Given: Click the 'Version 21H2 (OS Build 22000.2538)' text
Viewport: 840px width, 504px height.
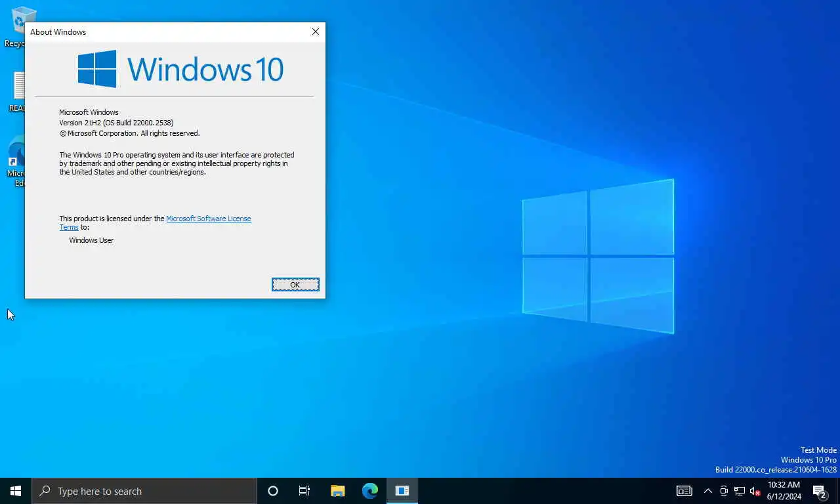Looking at the screenshot, I should click(x=116, y=123).
